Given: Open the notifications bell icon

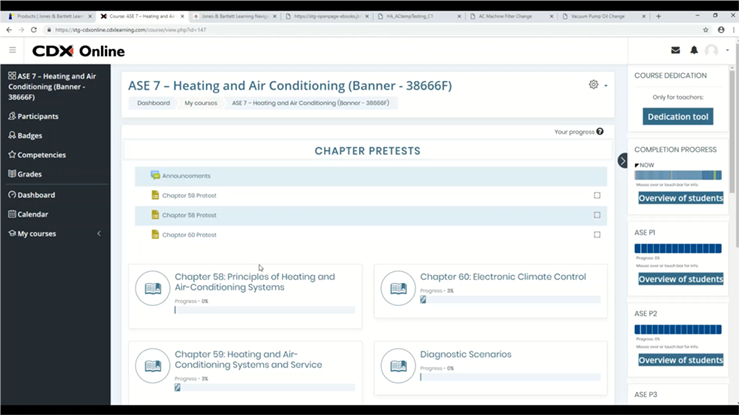Looking at the screenshot, I should pos(694,50).
